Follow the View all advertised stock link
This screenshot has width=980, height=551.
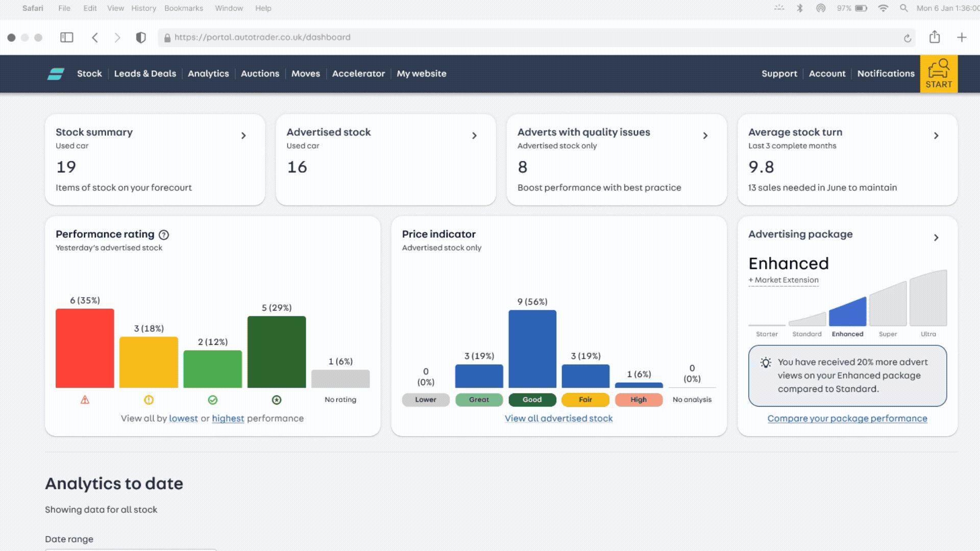[558, 418]
